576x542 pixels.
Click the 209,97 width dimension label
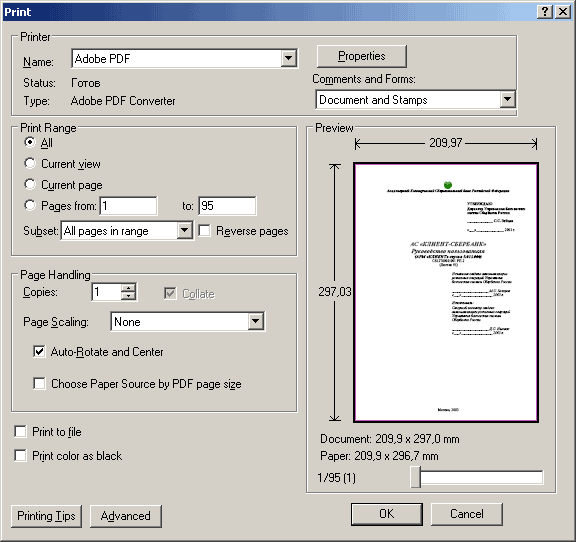coord(446,143)
